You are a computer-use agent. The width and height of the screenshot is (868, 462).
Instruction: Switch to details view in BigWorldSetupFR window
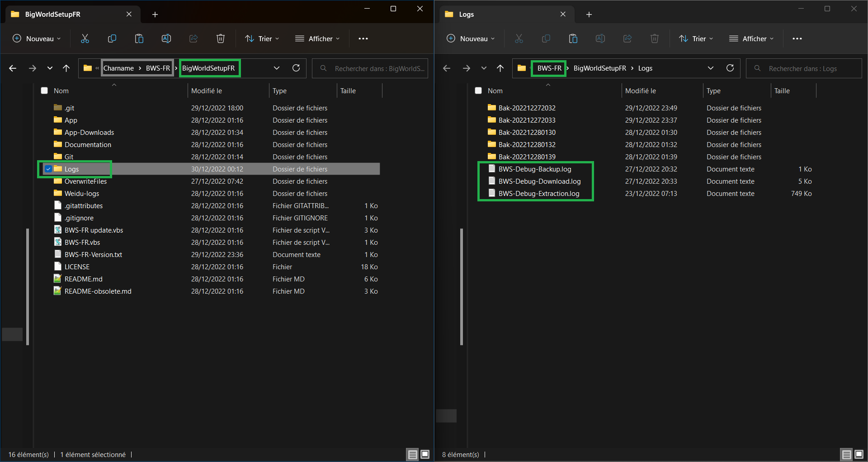[412, 454]
